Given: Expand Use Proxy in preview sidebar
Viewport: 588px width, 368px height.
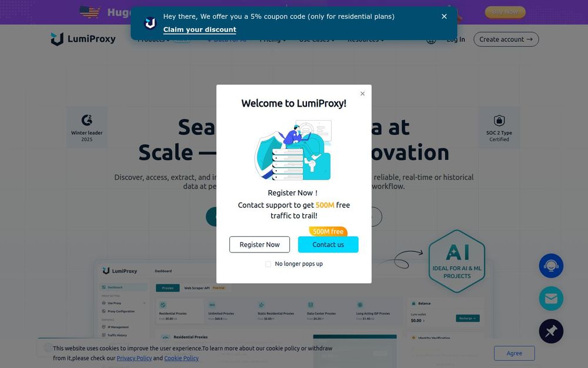Looking at the screenshot, I should 123,303.
